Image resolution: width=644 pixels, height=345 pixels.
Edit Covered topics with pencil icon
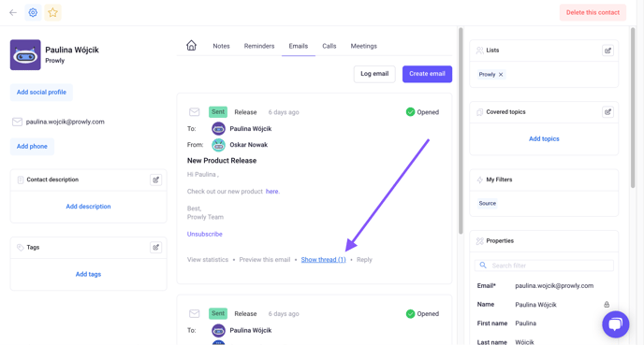[607, 112]
